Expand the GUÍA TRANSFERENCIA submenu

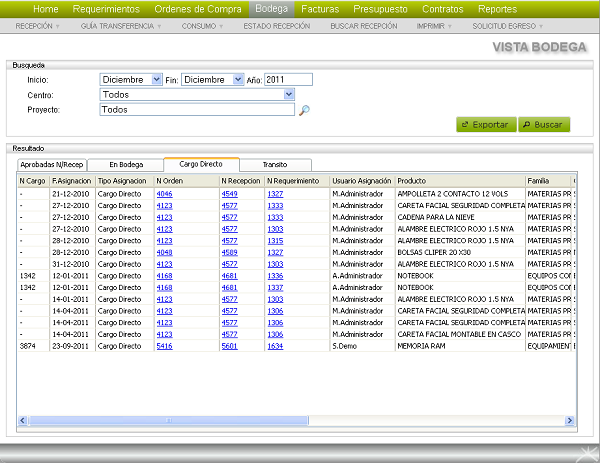pyautogui.click(x=121, y=26)
